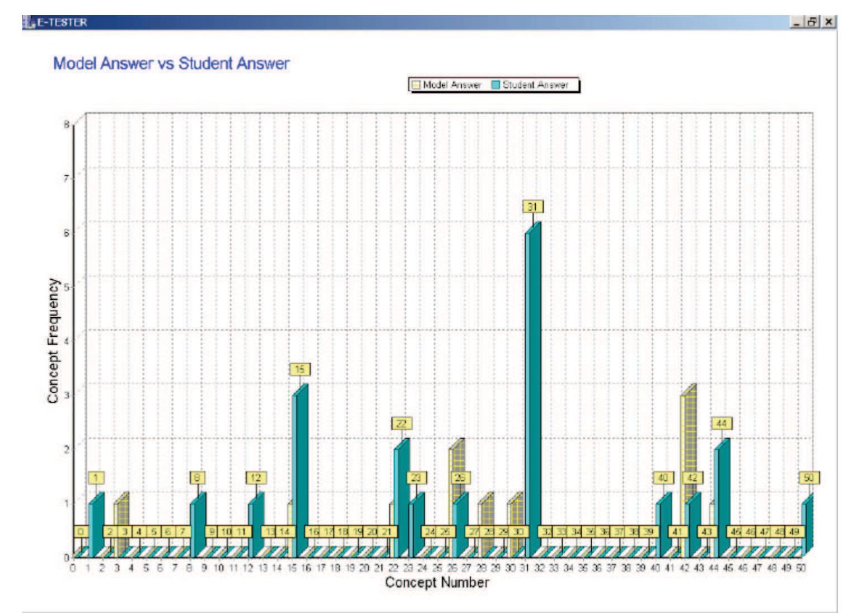
Task: Select the teal Student bar for concept 12
Action: [x=256, y=525]
